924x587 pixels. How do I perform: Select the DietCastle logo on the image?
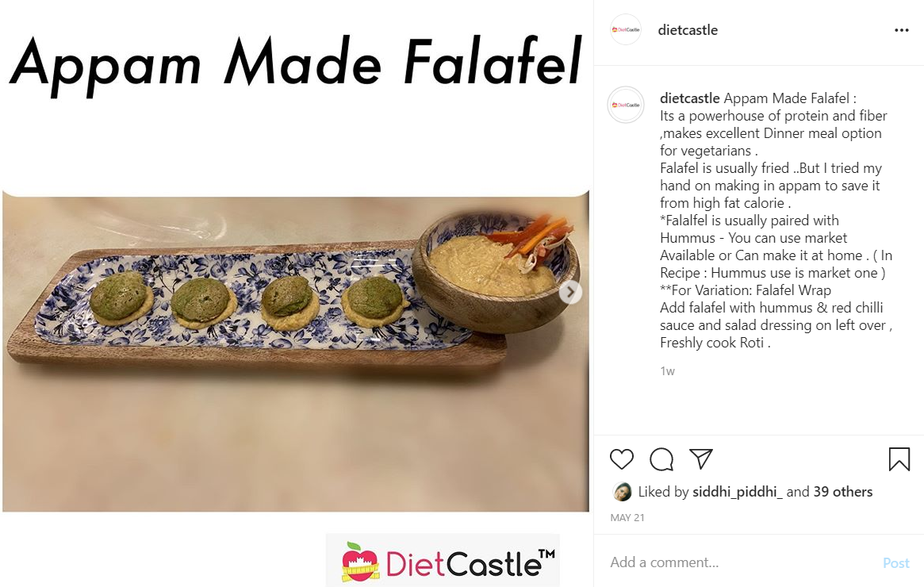coord(443,560)
